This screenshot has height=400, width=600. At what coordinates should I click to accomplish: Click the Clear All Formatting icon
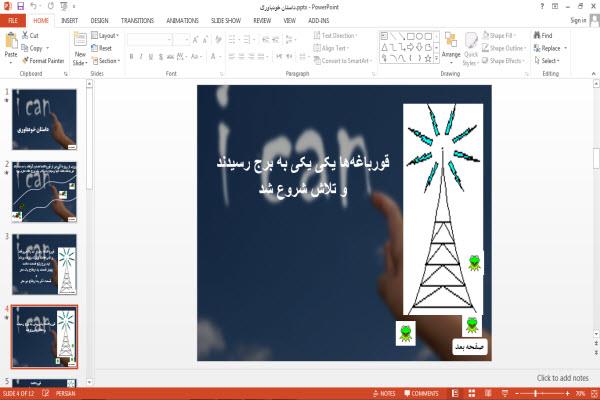pos(218,40)
